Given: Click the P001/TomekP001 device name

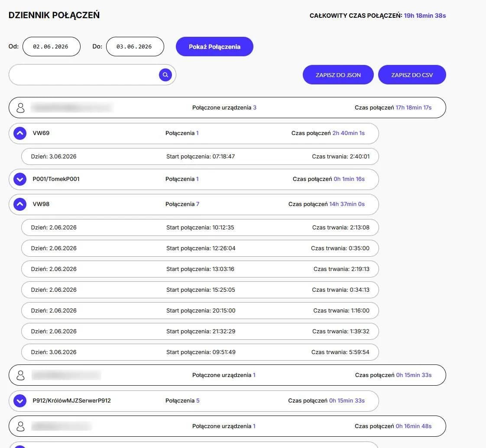Looking at the screenshot, I should coord(56,179).
